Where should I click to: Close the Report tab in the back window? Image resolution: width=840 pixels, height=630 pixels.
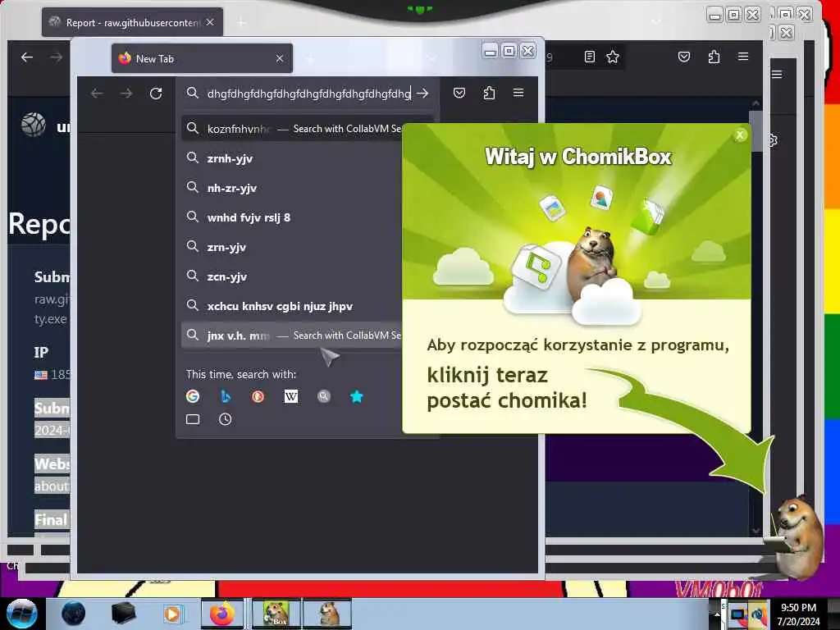coord(210,22)
